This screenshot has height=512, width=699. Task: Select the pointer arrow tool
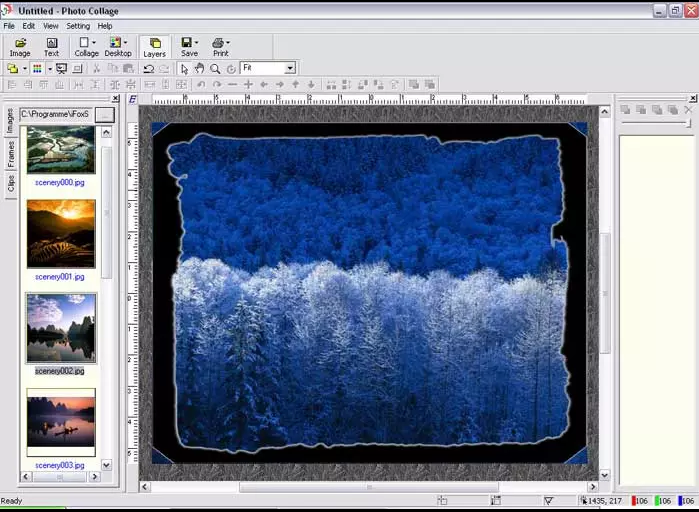(x=184, y=69)
